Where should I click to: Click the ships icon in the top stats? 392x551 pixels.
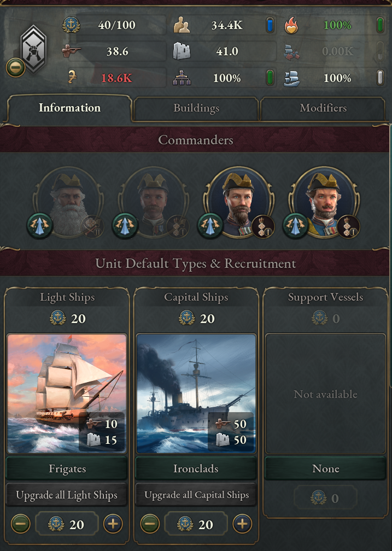coord(292,78)
